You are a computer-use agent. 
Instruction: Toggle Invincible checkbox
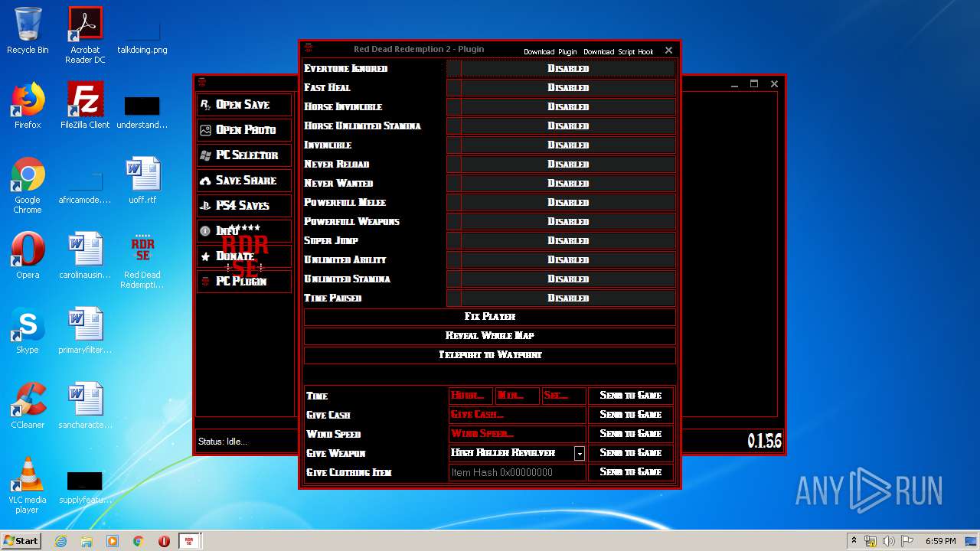tap(453, 145)
